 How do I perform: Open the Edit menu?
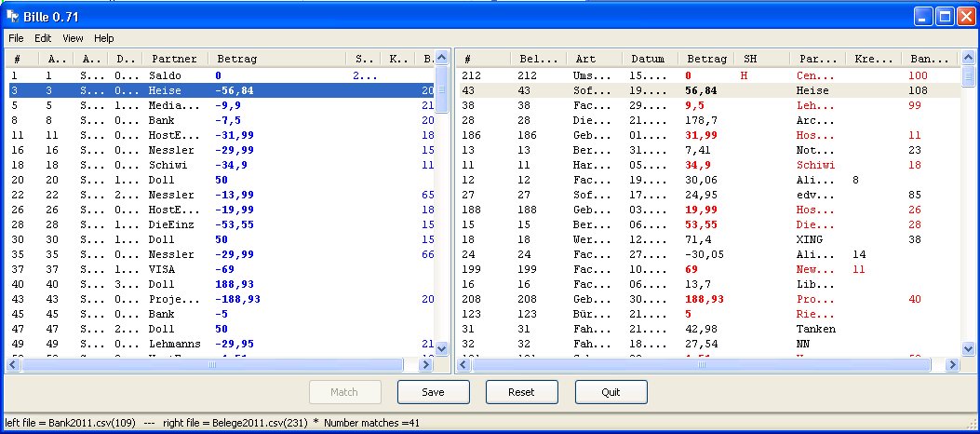click(43, 38)
